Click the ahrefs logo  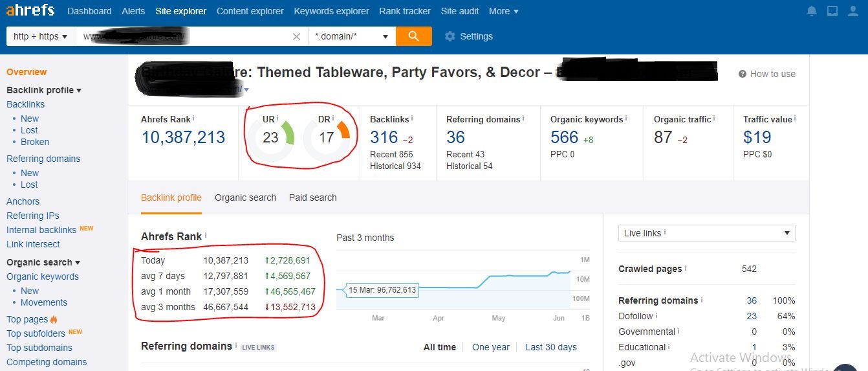[30, 10]
